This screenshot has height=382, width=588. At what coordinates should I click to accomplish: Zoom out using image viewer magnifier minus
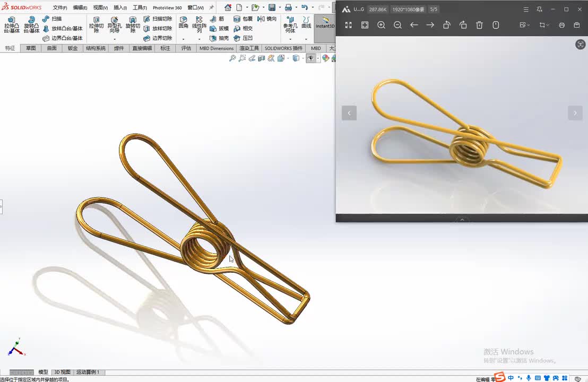coord(398,25)
